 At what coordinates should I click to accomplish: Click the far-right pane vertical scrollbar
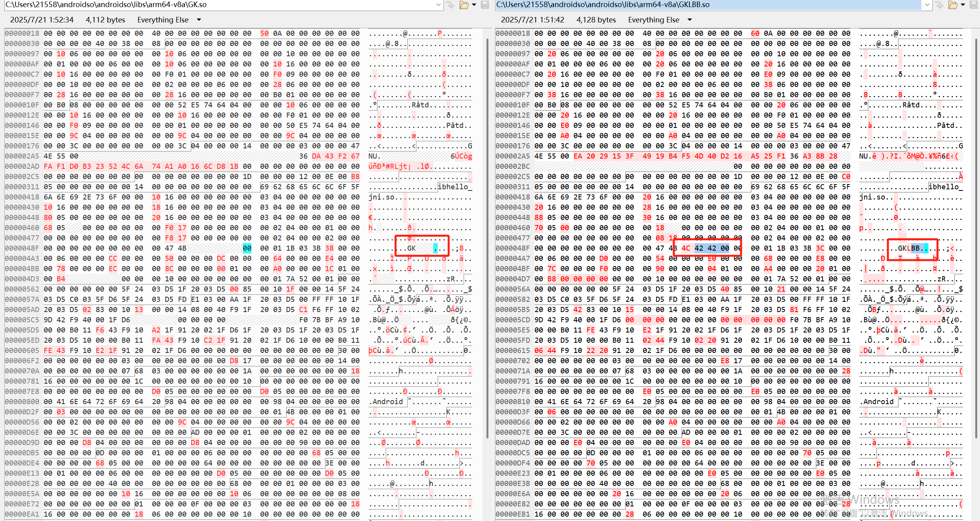click(x=976, y=236)
